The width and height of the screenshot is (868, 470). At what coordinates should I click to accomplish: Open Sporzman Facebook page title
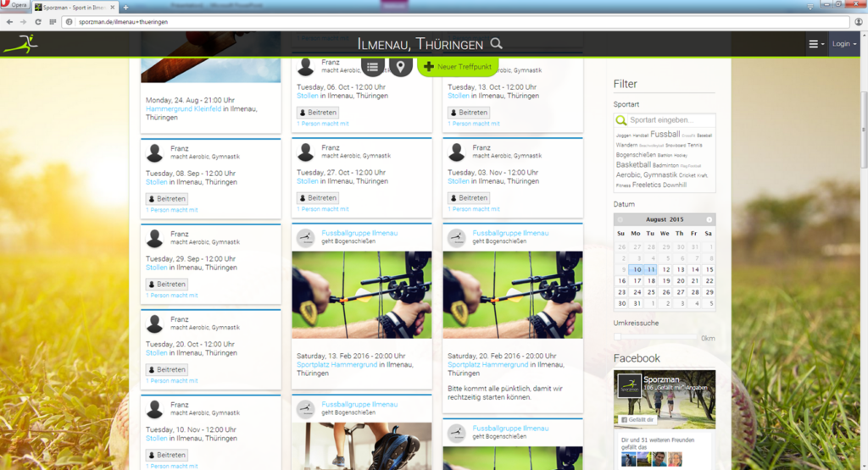[x=661, y=379]
